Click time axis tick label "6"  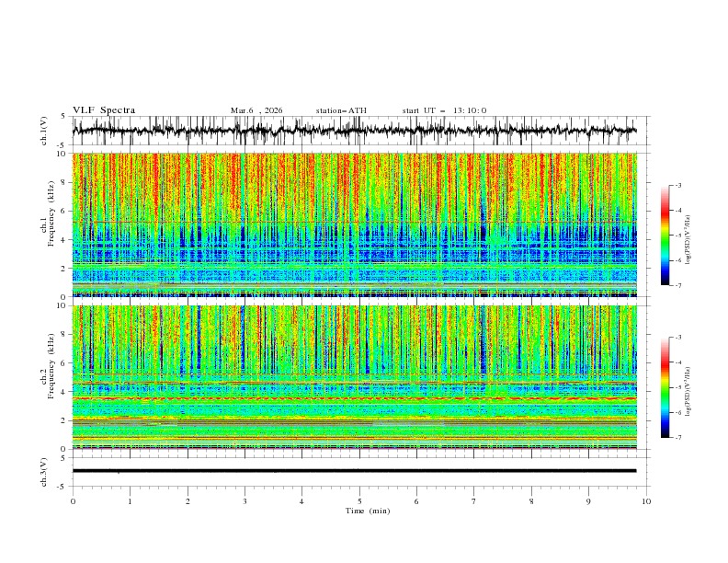pyautogui.click(x=416, y=501)
